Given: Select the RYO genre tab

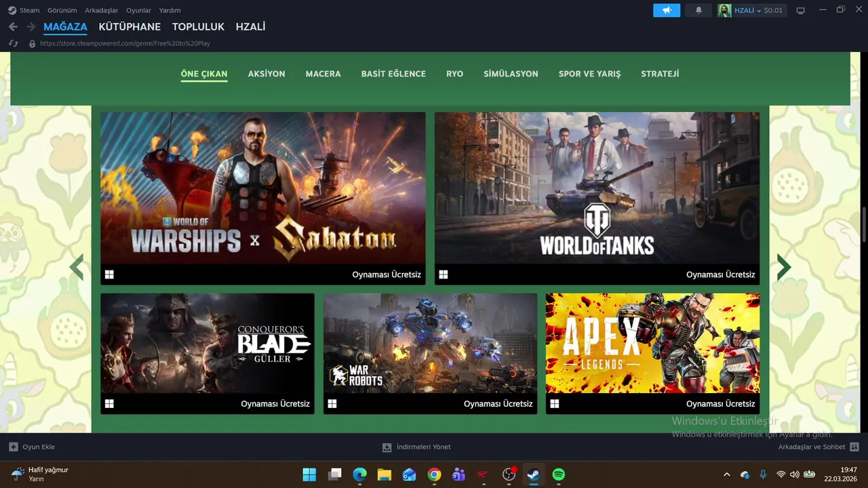Looking at the screenshot, I should click(x=455, y=74).
